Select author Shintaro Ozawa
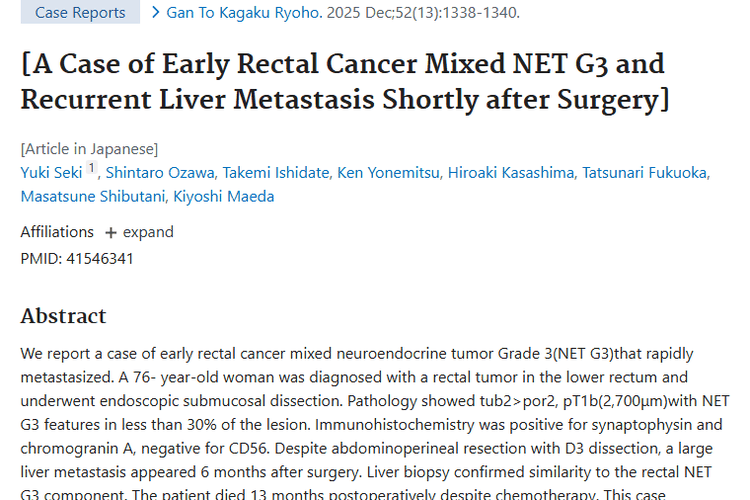 (158, 173)
